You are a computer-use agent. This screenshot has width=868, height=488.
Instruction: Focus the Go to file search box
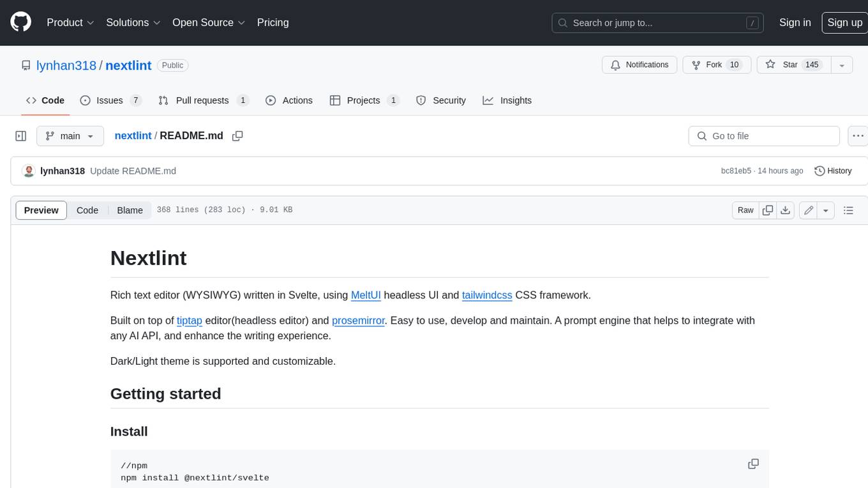click(x=764, y=136)
